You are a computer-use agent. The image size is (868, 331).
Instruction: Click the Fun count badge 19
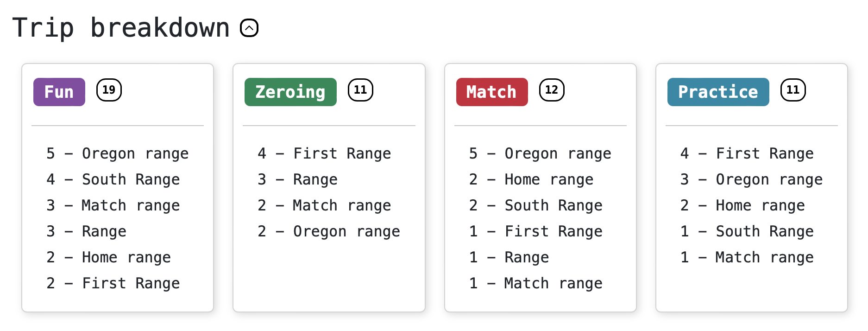pos(109,90)
